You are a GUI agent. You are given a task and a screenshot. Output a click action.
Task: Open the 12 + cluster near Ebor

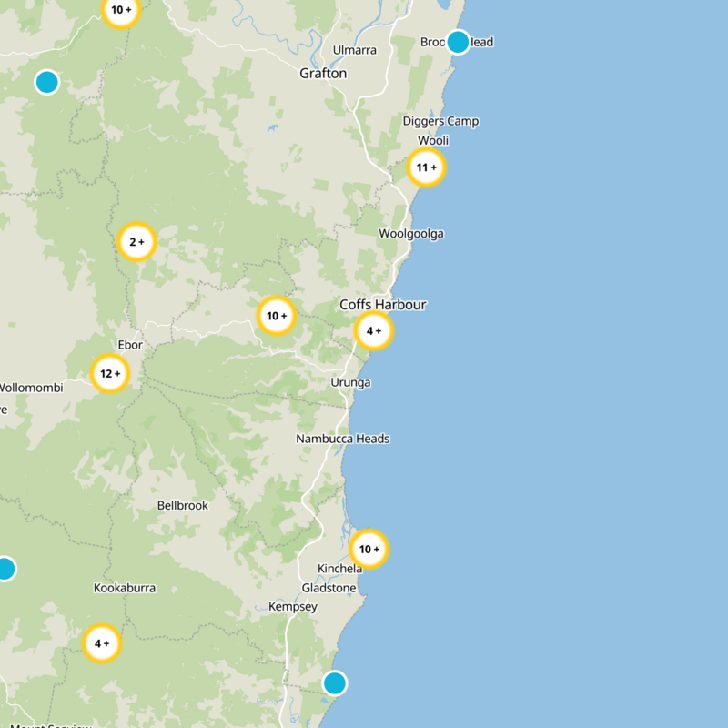110,374
